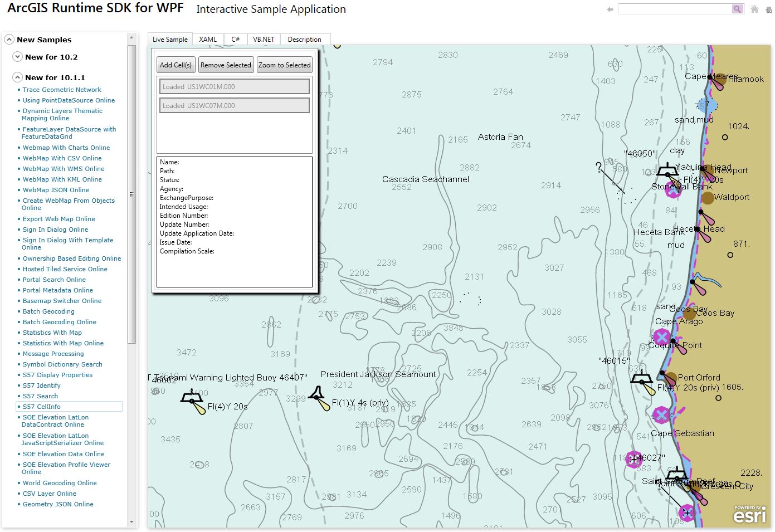Open Using PointDataSource Online sample
The width and height of the screenshot is (775, 532).
coord(69,100)
